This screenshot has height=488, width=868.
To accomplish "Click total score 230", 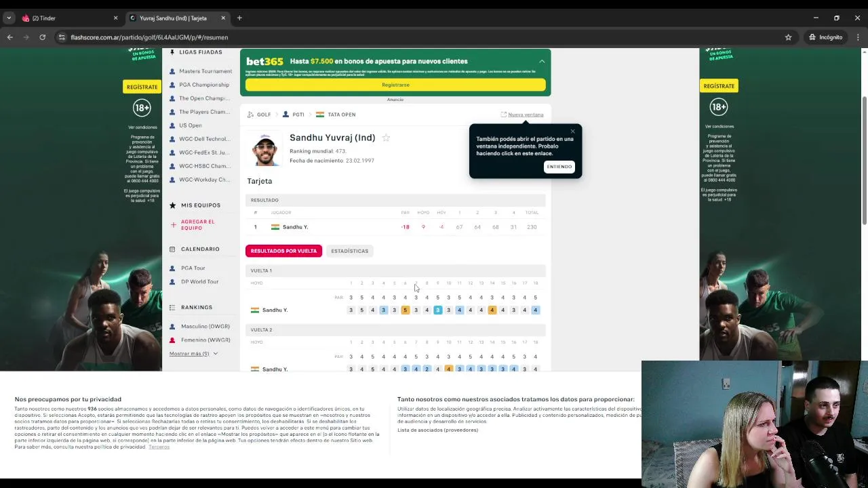I will coord(532,227).
